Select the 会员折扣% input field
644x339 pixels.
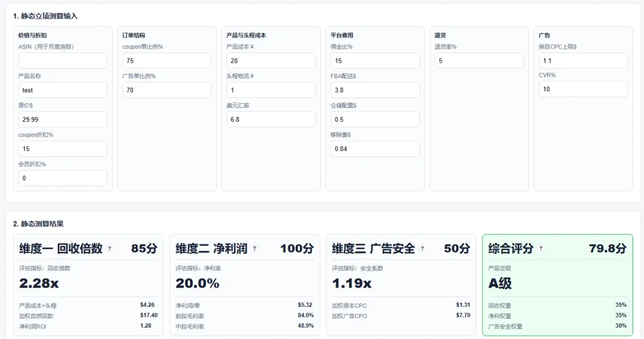click(x=63, y=178)
